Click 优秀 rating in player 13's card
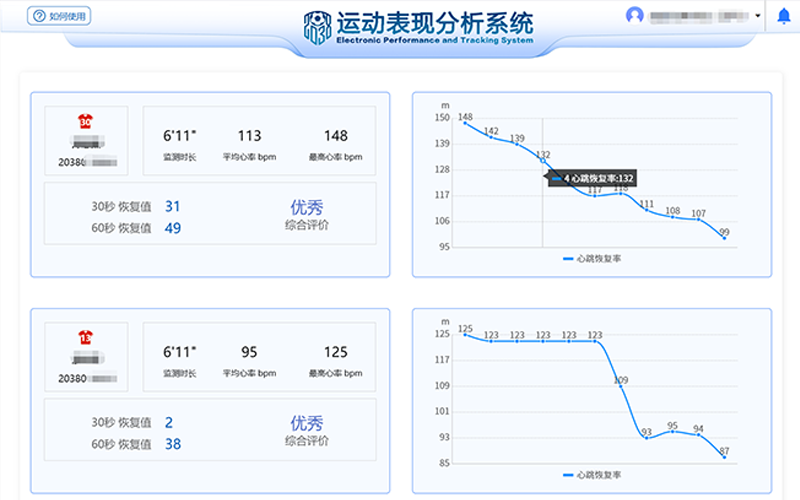The image size is (800, 500). [307, 423]
